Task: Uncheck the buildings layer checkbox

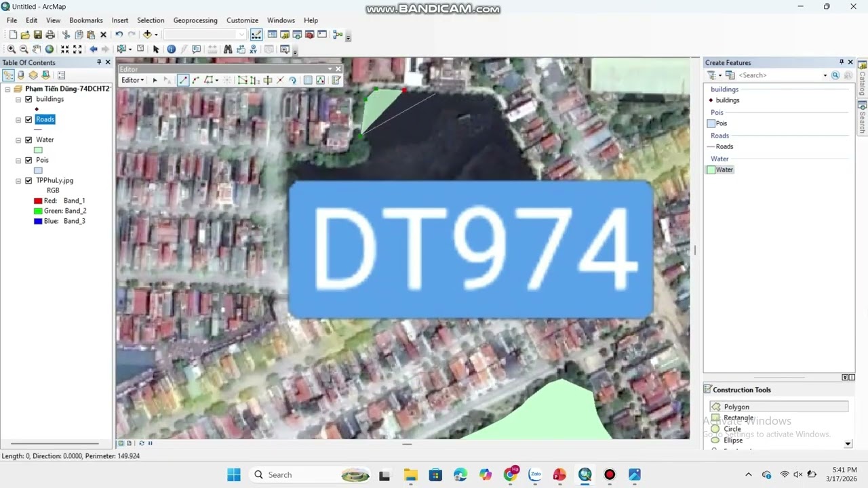Action: (28, 99)
